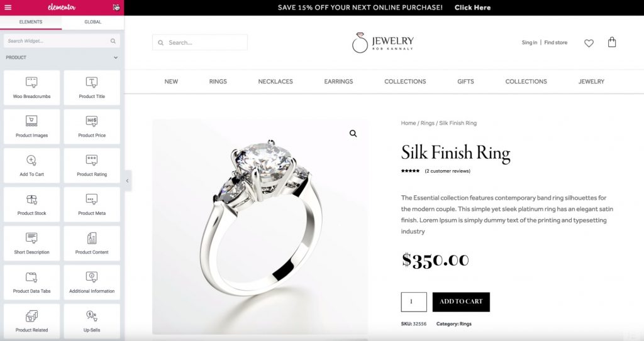Select the Product Stock widget
This screenshot has width=644, height=341.
(31, 204)
